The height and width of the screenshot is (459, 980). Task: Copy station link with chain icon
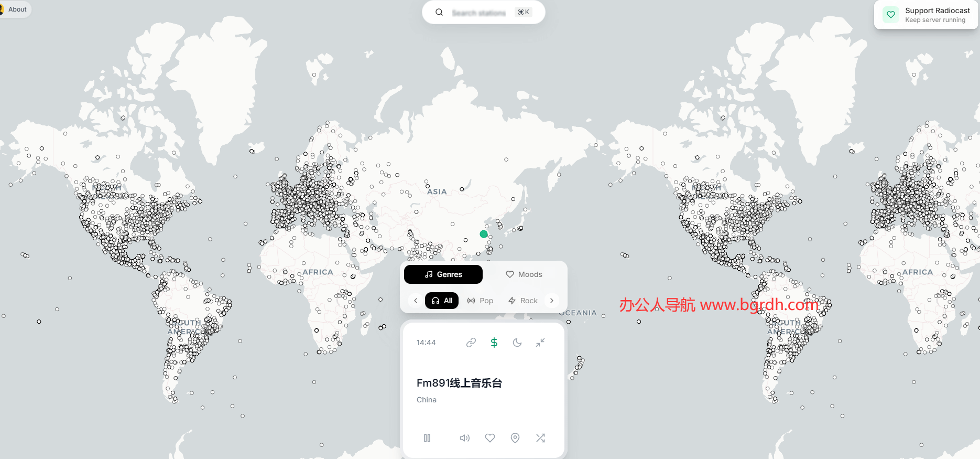pyautogui.click(x=471, y=343)
